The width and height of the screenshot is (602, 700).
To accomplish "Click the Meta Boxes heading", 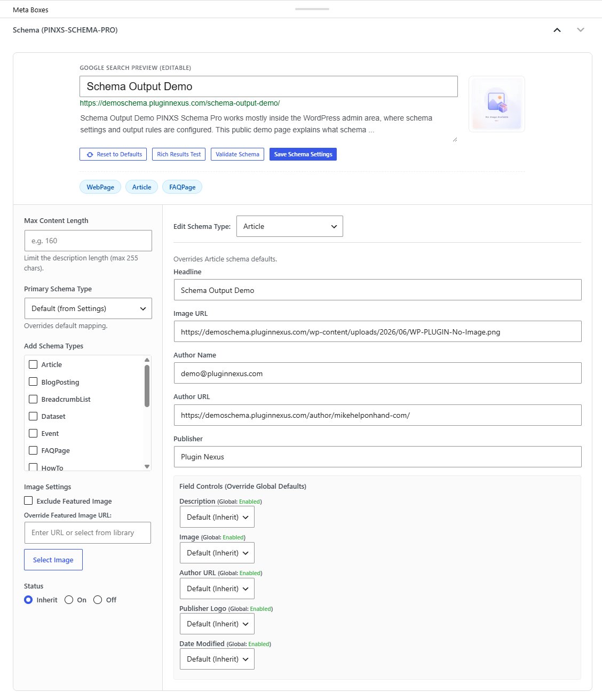I will [30, 10].
